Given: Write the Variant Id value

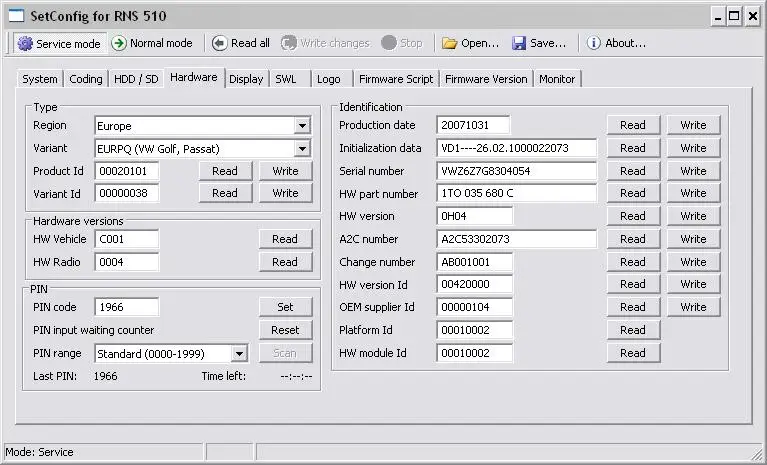Looking at the screenshot, I should click(286, 193).
